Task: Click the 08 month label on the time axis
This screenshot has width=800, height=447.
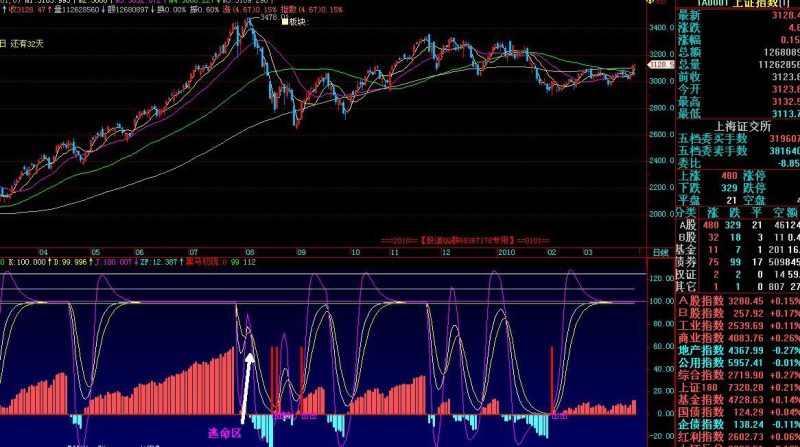Action: [x=249, y=253]
